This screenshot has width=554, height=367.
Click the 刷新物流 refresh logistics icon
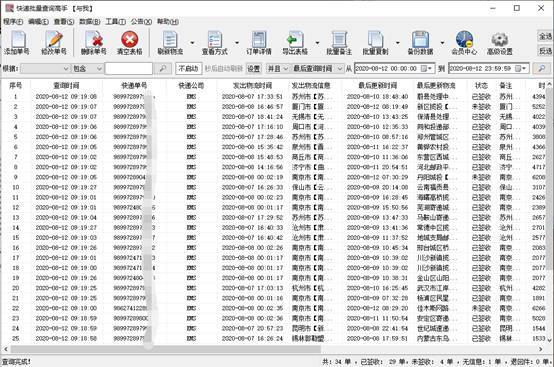170,43
